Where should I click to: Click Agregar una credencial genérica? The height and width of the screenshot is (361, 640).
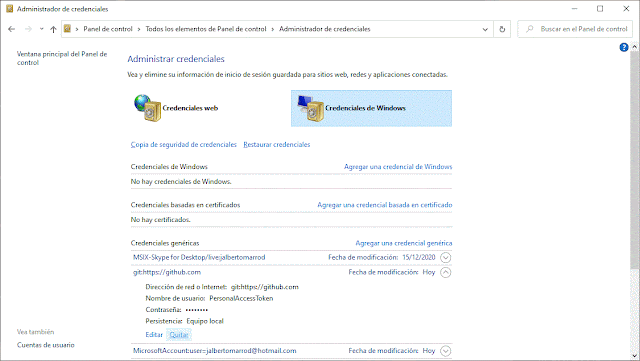(x=404, y=243)
